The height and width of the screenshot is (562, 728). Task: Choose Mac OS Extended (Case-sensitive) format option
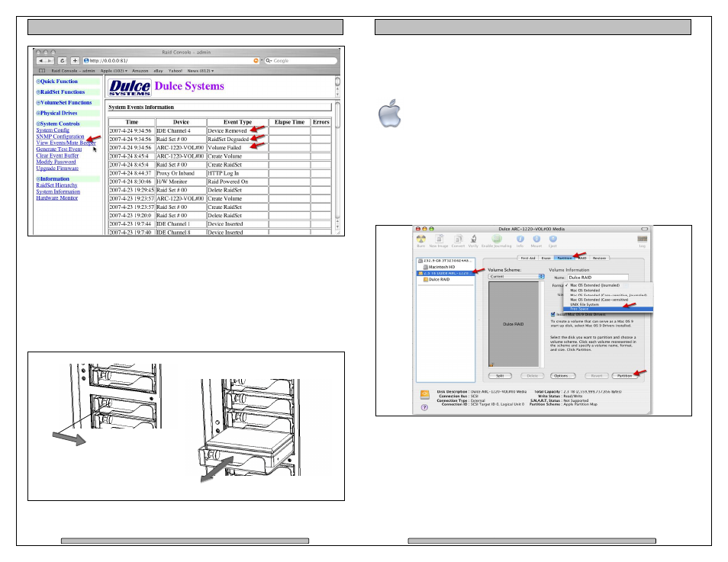coord(608,300)
